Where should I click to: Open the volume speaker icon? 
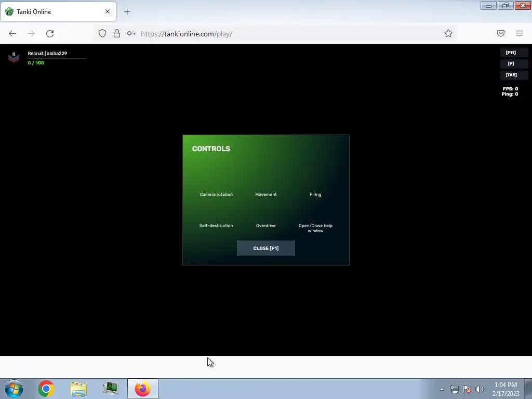point(480,389)
